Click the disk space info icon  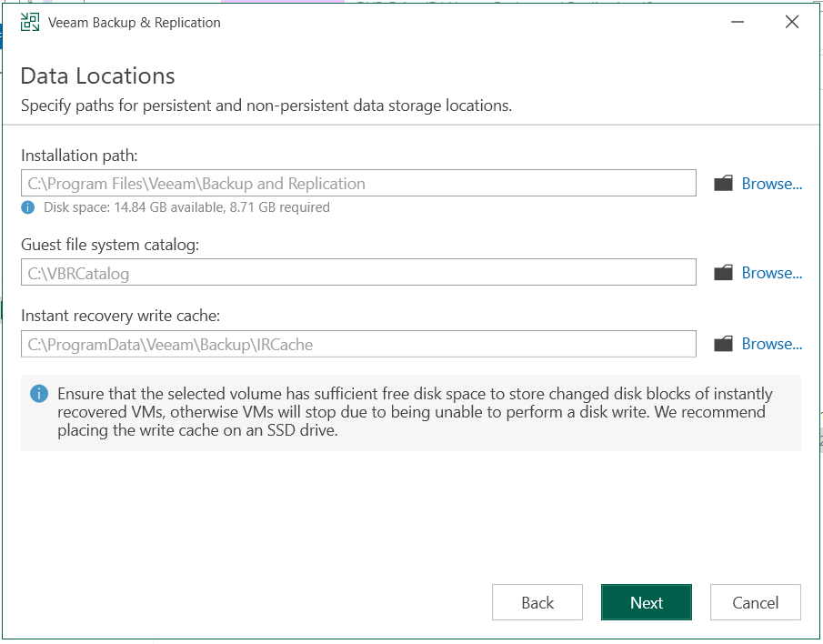(x=29, y=207)
